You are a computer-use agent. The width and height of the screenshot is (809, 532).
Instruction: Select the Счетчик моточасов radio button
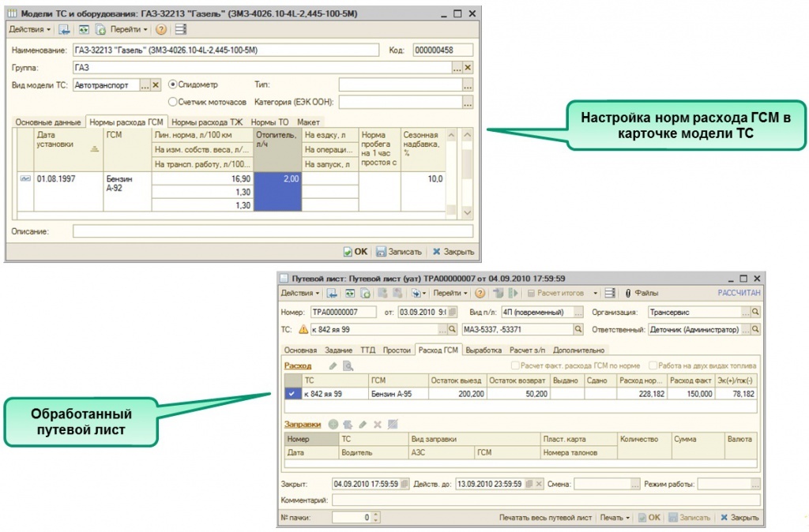[173, 102]
